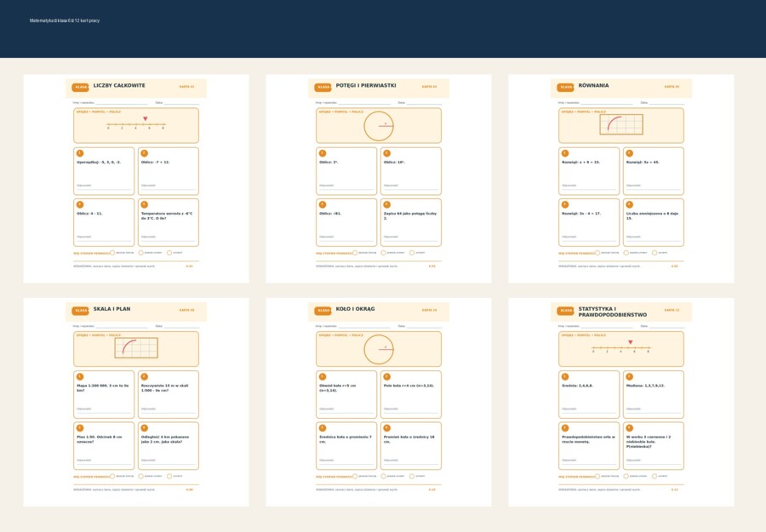The height and width of the screenshot is (532, 766).
Task: Click the circle diagram on Potęgi i pierwiastki card
Action: click(x=379, y=126)
